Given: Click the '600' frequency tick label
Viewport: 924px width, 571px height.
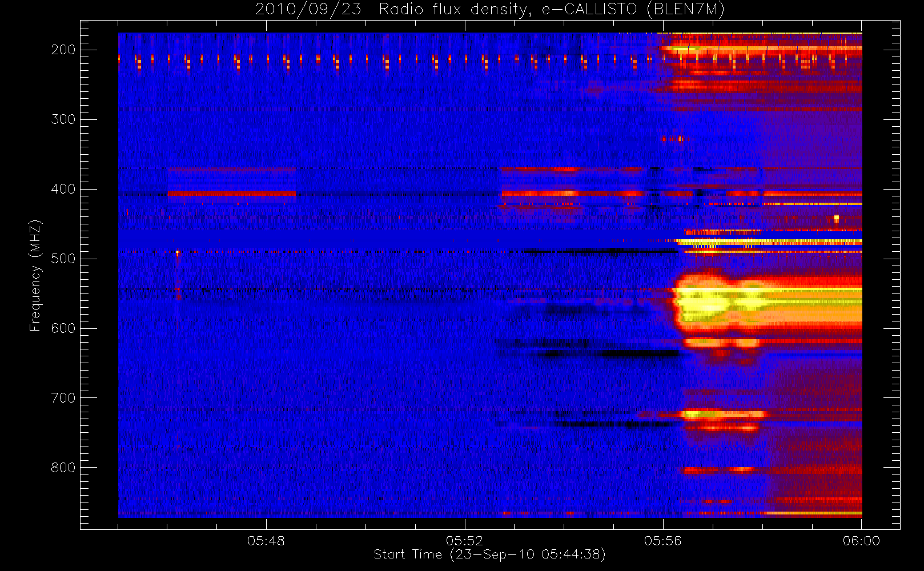Looking at the screenshot, I should (63, 328).
